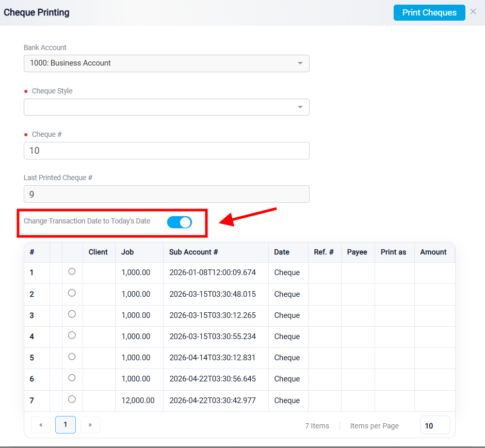Go to next page with » button
Image resolution: width=485 pixels, height=448 pixels.
90,425
